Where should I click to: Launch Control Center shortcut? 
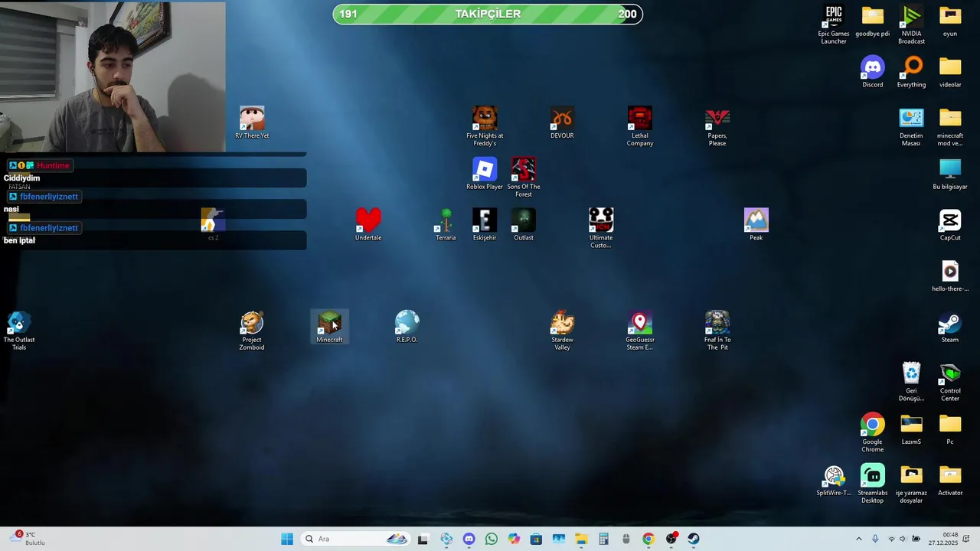950,381
